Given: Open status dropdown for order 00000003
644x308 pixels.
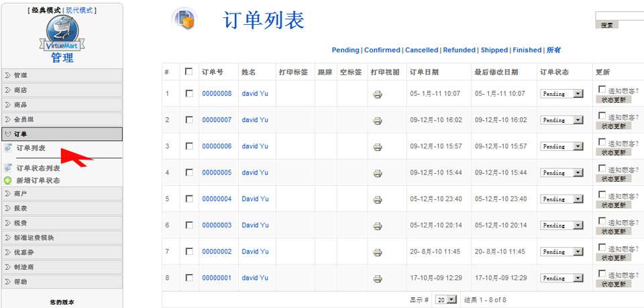Looking at the screenshot, I should tap(561, 225).
